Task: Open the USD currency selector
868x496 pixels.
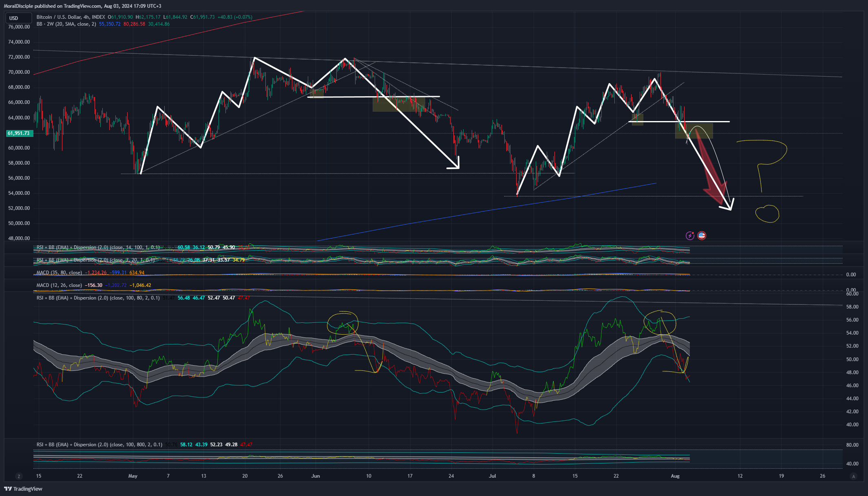Action: click(18, 18)
